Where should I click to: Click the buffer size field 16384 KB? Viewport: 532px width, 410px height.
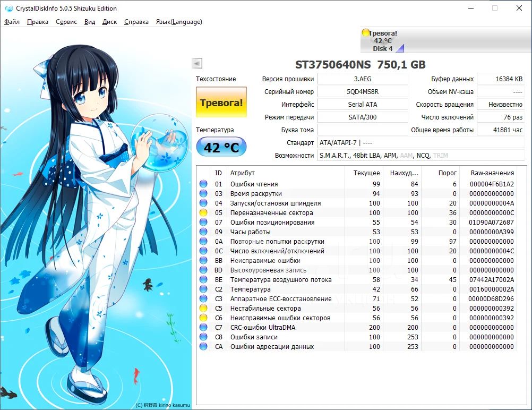[501, 79]
